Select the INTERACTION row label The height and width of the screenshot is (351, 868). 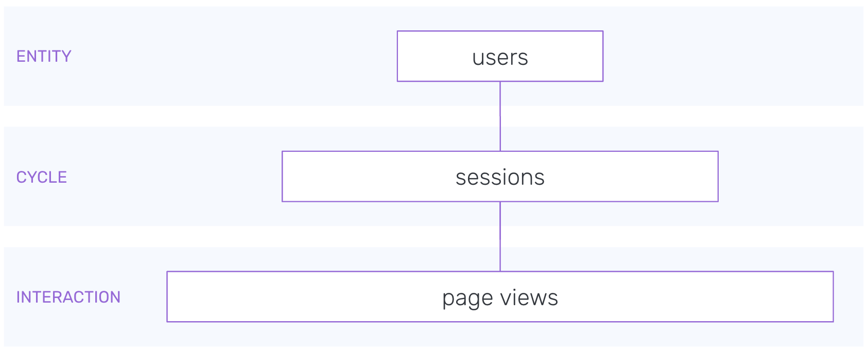coord(68,297)
